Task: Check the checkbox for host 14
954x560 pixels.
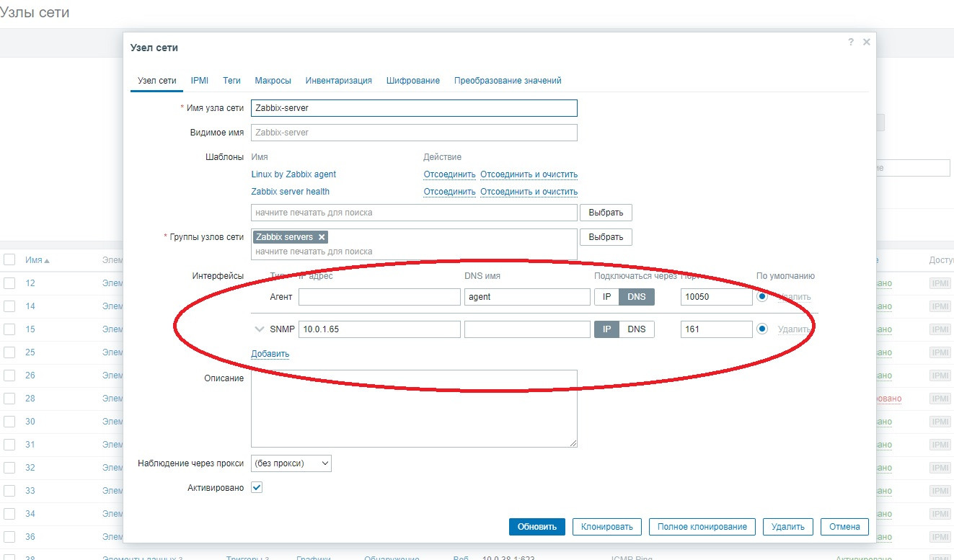Action: click(9, 306)
